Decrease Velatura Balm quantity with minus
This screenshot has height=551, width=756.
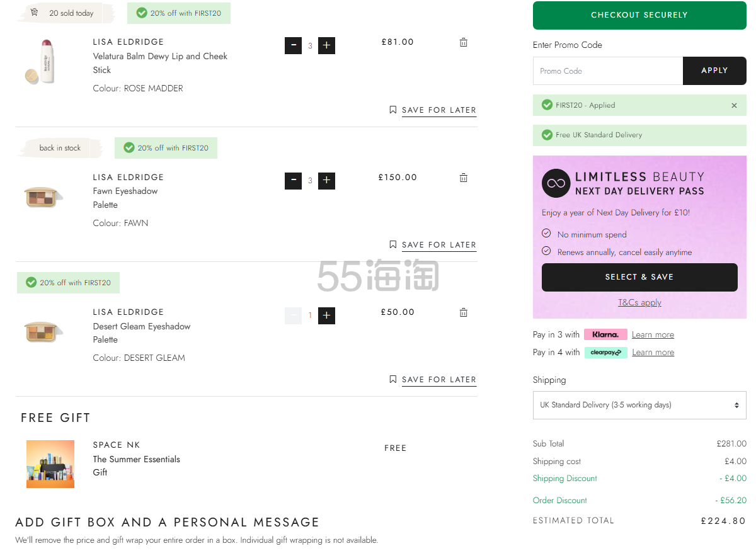coord(293,46)
